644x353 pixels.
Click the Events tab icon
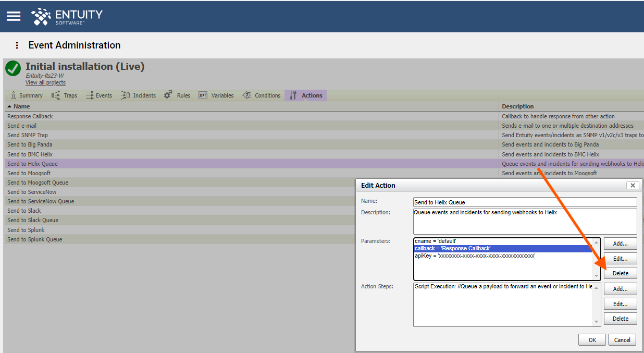[90, 95]
